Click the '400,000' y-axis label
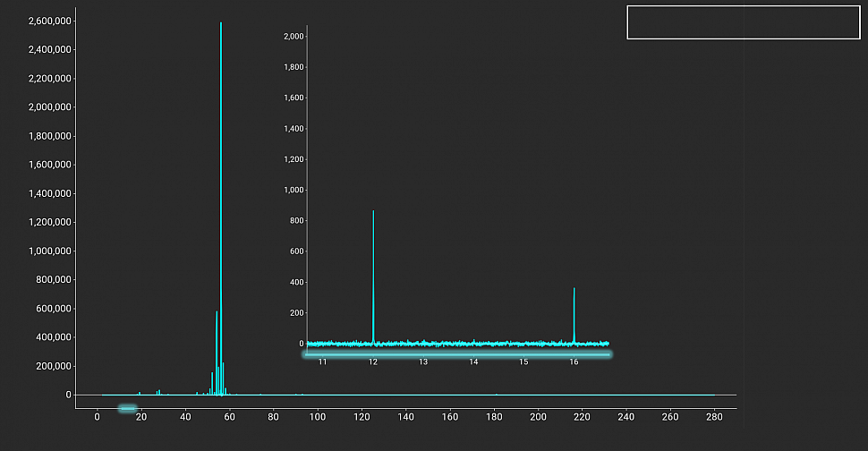Image resolution: width=868 pixels, height=451 pixels. [x=54, y=337]
